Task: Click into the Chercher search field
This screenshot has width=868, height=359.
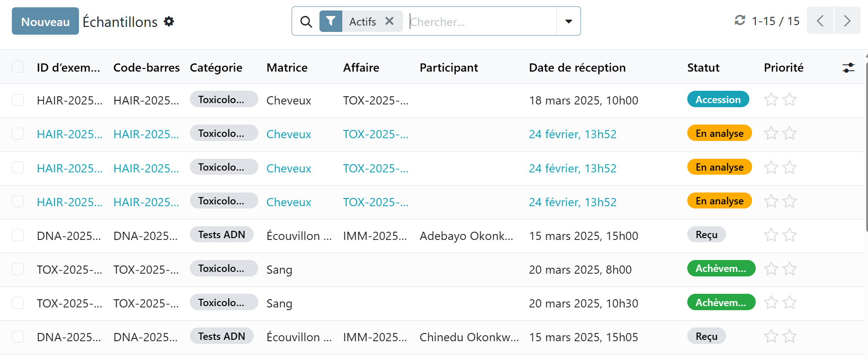Action: (481, 21)
